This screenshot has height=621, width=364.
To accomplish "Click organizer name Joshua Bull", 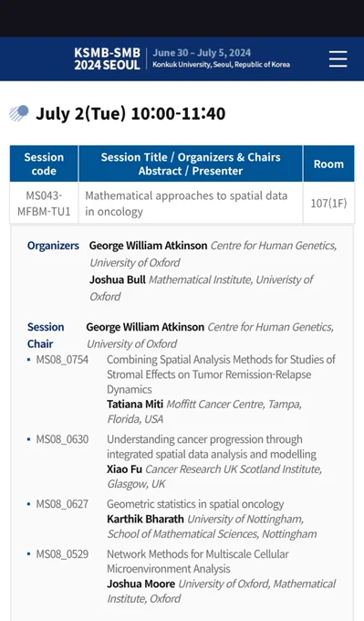I will point(117,279).
